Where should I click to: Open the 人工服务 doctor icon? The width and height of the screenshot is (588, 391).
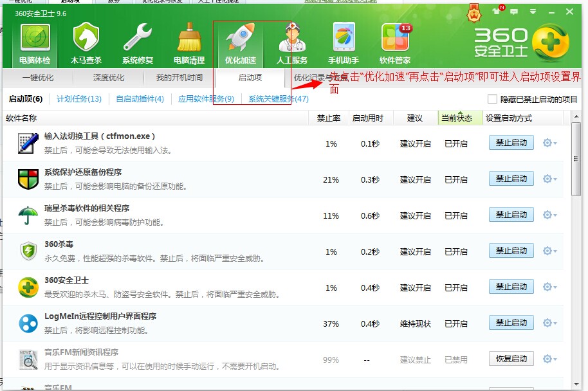(x=292, y=43)
